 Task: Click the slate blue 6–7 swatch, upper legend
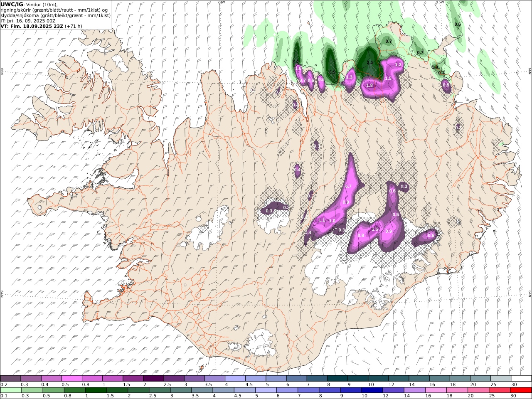[297, 378]
